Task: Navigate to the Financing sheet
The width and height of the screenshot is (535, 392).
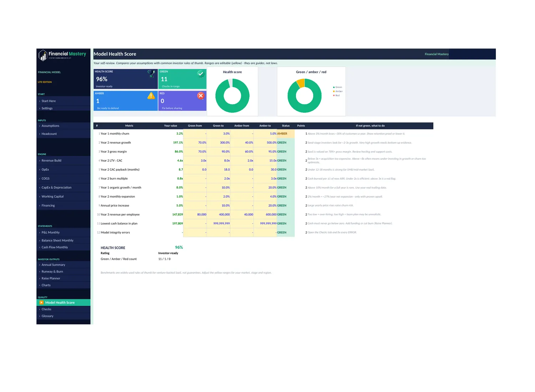Action: click(x=63, y=206)
